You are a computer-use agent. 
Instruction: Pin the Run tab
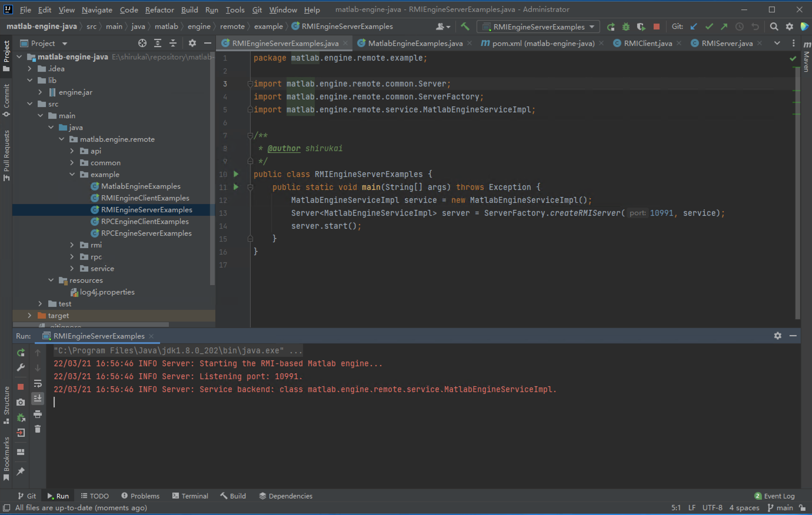click(x=21, y=471)
